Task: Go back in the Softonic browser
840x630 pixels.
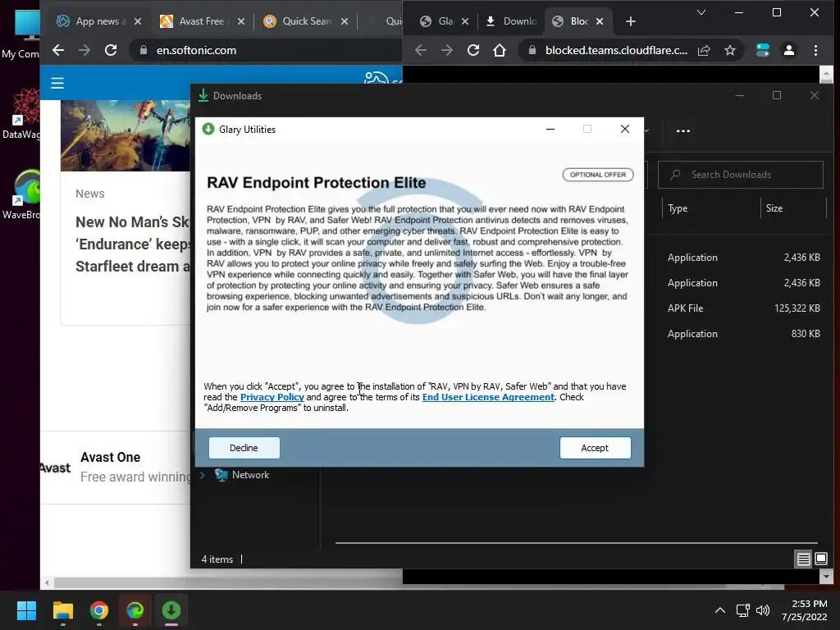Action: (58, 50)
